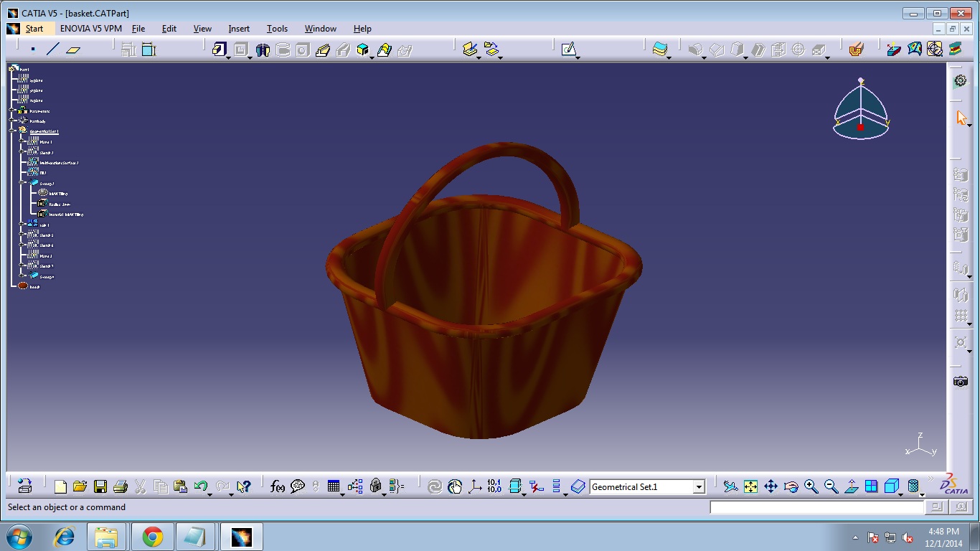This screenshot has width=980, height=551.
Task: Click the Windows Start orb
Action: (19, 537)
